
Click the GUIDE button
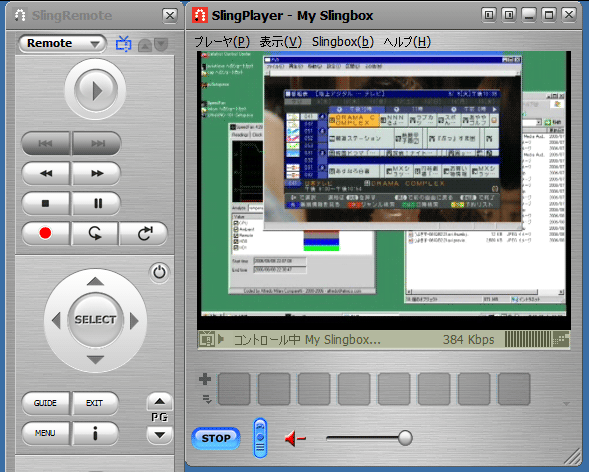45,403
